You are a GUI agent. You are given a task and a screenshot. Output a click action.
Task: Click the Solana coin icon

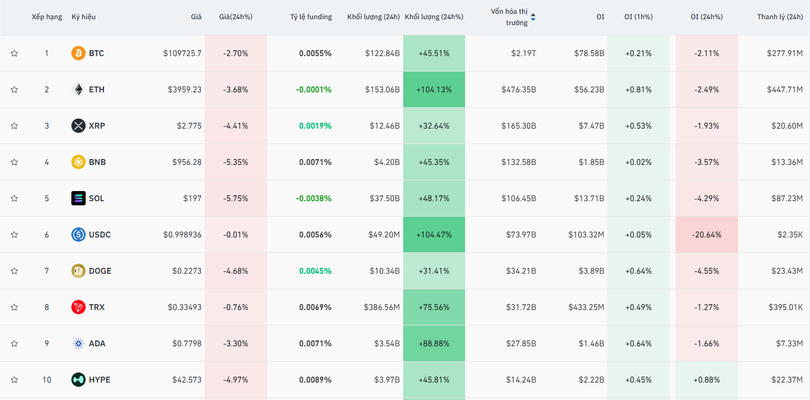point(78,198)
